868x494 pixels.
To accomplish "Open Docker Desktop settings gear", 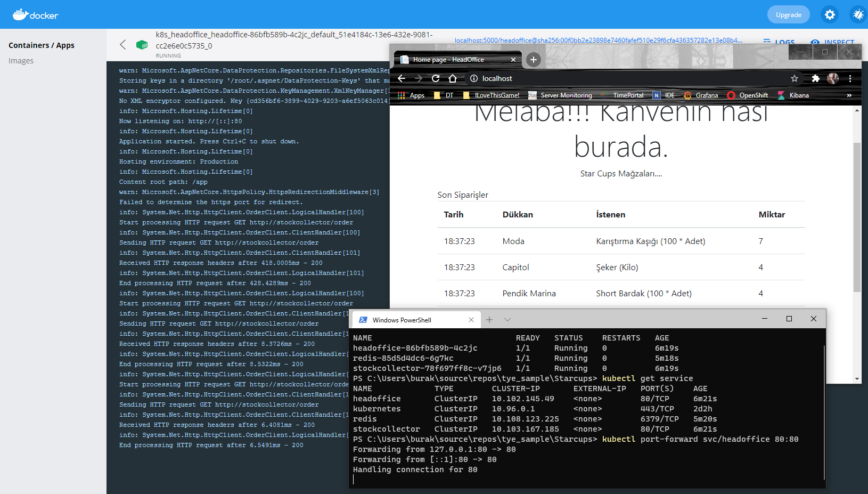I will [x=829, y=14].
